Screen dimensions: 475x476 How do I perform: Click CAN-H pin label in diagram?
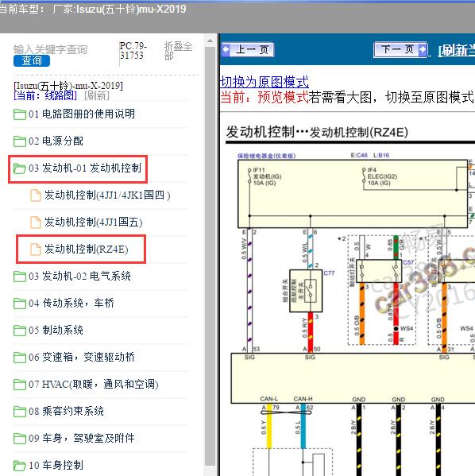pos(303,399)
